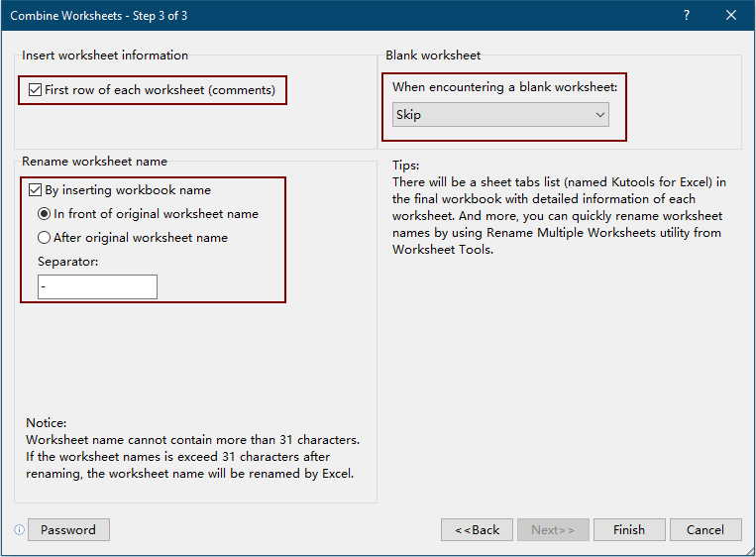Viewport: 756px width, 557px height.
Task: Click the Tips: heading text
Action: pyautogui.click(x=406, y=166)
